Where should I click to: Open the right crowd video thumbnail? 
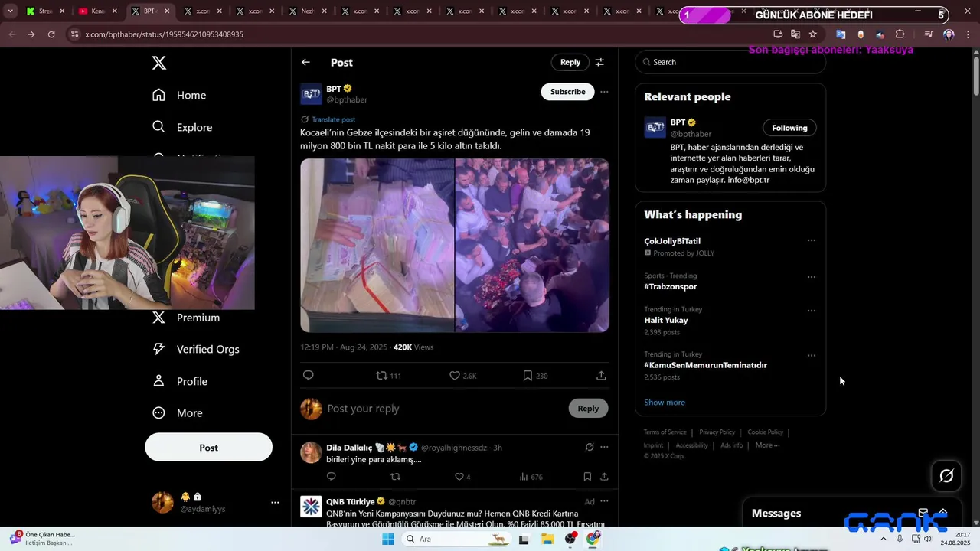pyautogui.click(x=533, y=245)
